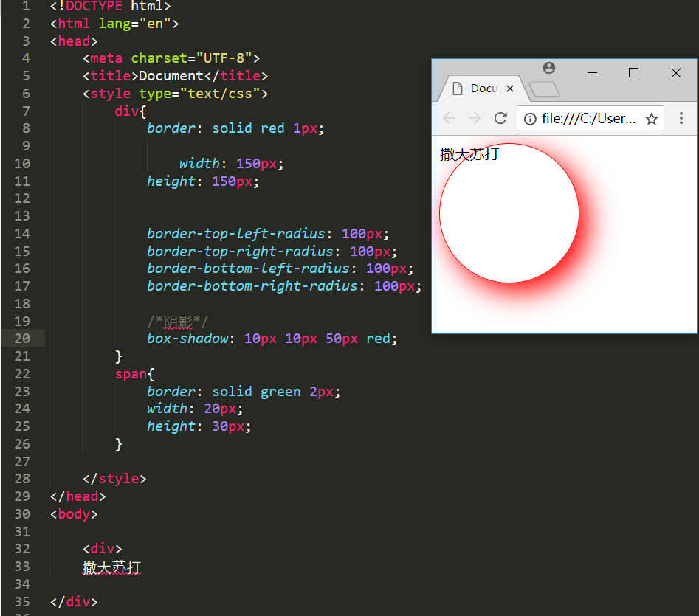Image resolution: width=699 pixels, height=616 pixels.
Task: Click the DOCTYPE declaration on line 1
Action: 111,6
